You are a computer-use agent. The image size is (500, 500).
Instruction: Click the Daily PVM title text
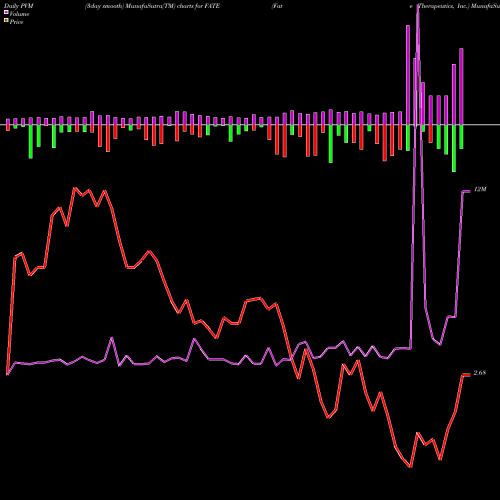click(x=19, y=6)
